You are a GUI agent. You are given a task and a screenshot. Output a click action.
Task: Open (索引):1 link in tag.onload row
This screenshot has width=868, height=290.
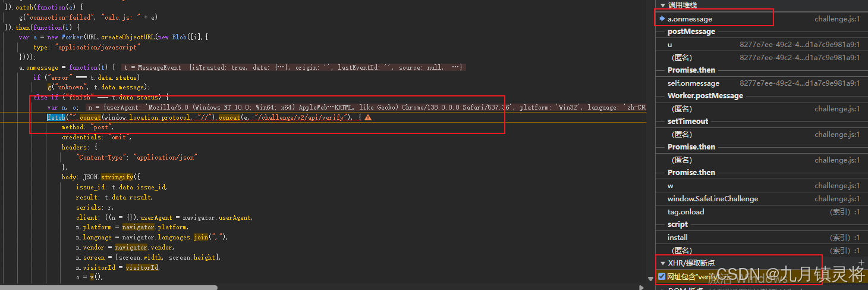pyautogui.click(x=845, y=212)
